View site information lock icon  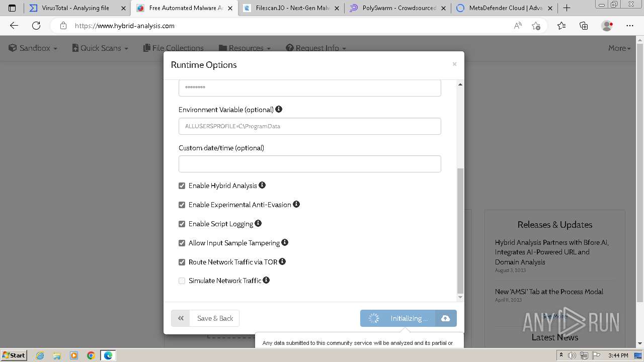pos(63,26)
